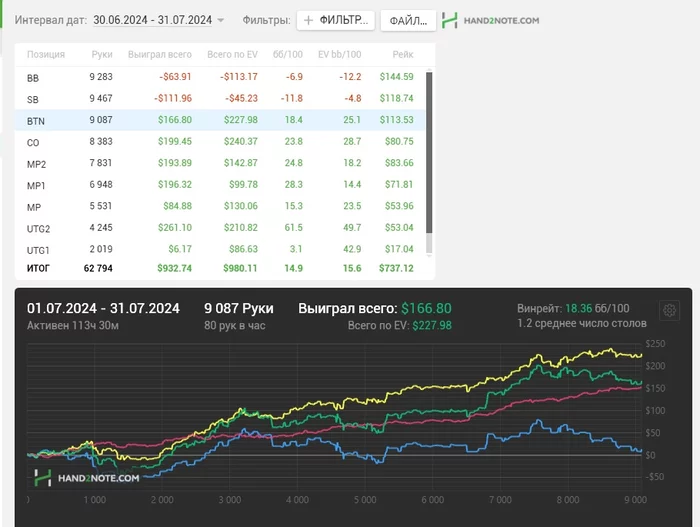Click the graph date range 01.07.2024 - 31.07.2024
Screen dimensions: 700x527
coord(103,309)
